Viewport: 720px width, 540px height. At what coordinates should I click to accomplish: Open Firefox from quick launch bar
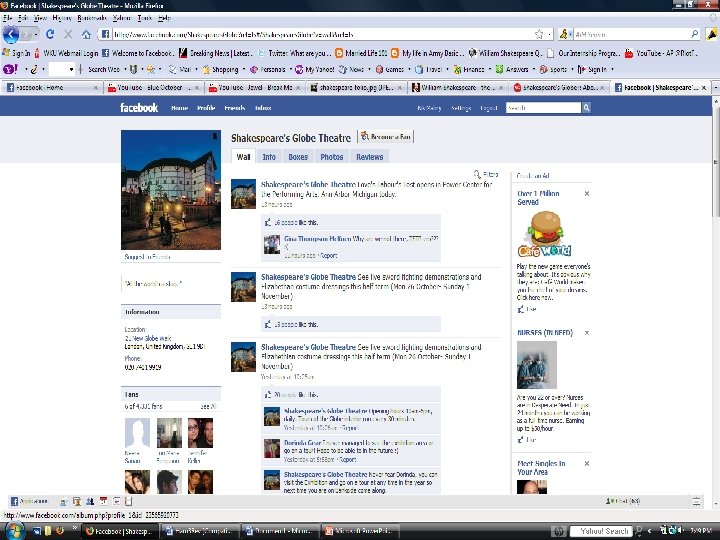(x=60, y=531)
